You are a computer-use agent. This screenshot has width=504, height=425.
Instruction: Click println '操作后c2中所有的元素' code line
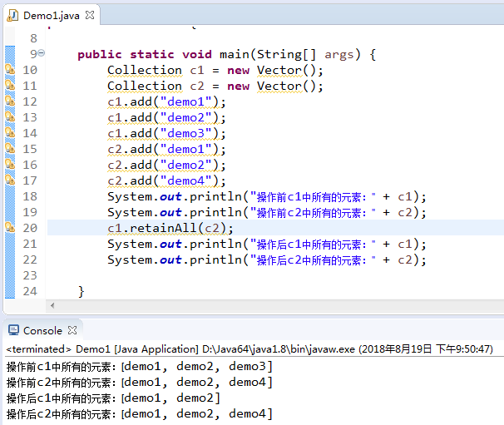(x=267, y=259)
